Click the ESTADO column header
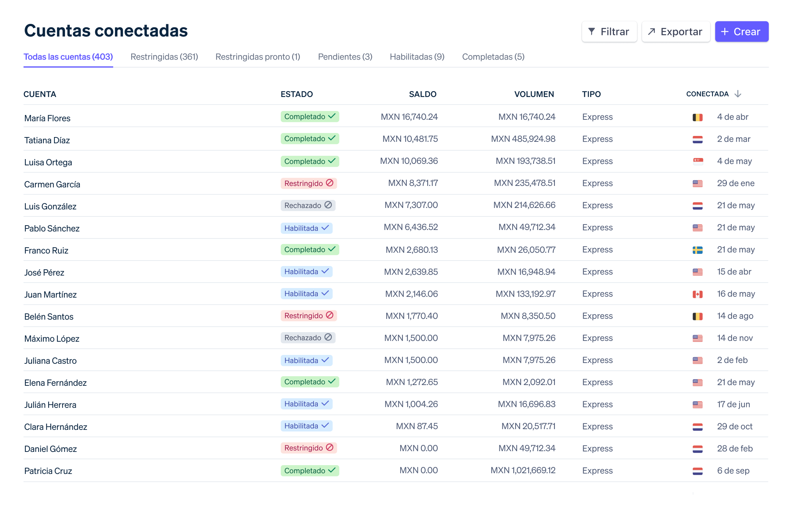 297,94
